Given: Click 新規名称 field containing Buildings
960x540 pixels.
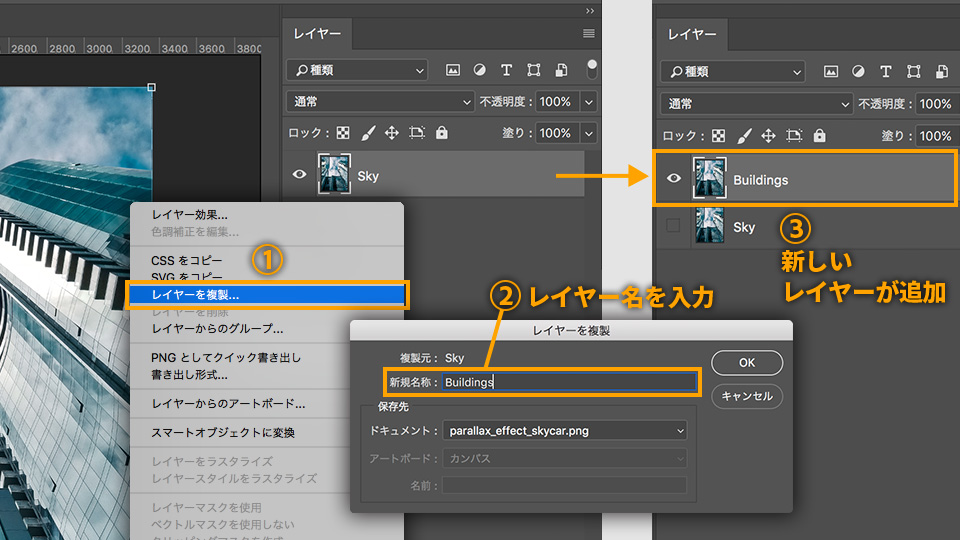Looking at the screenshot, I should (569, 382).
